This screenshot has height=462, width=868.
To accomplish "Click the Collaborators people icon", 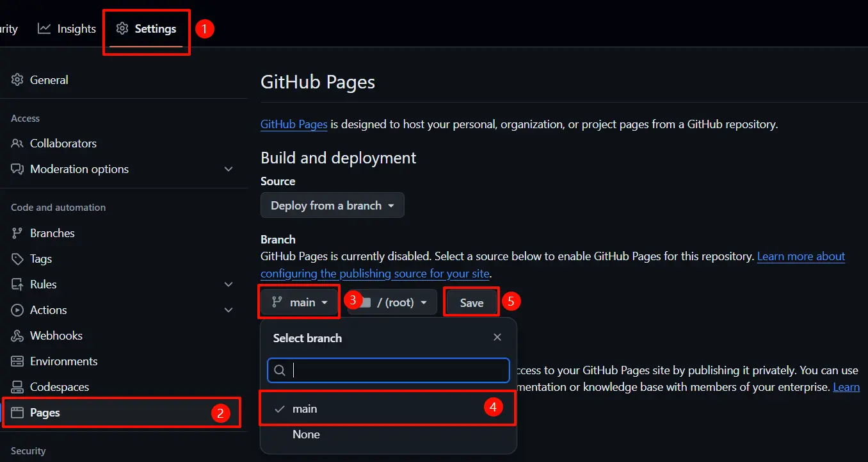I will pyautogui.click(x=17, y=144).
